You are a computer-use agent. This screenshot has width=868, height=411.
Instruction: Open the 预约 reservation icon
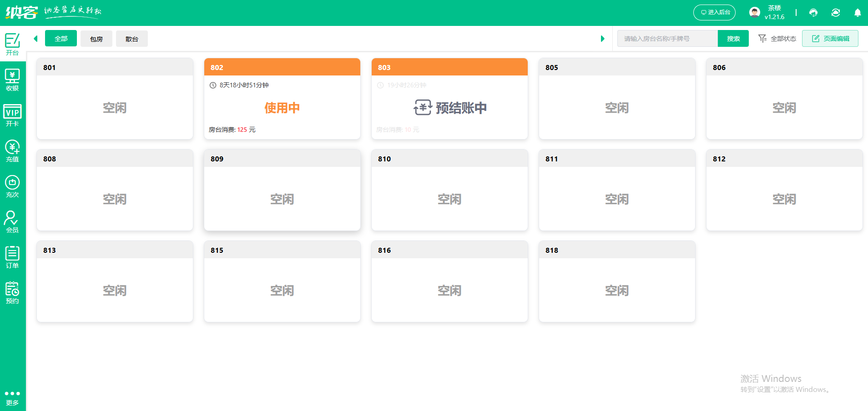point(12,293)
